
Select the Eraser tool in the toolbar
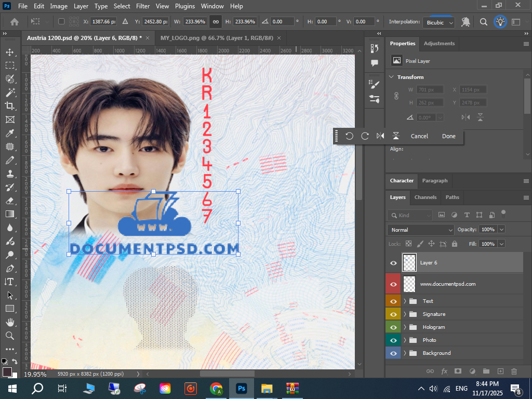pos(9,201)
